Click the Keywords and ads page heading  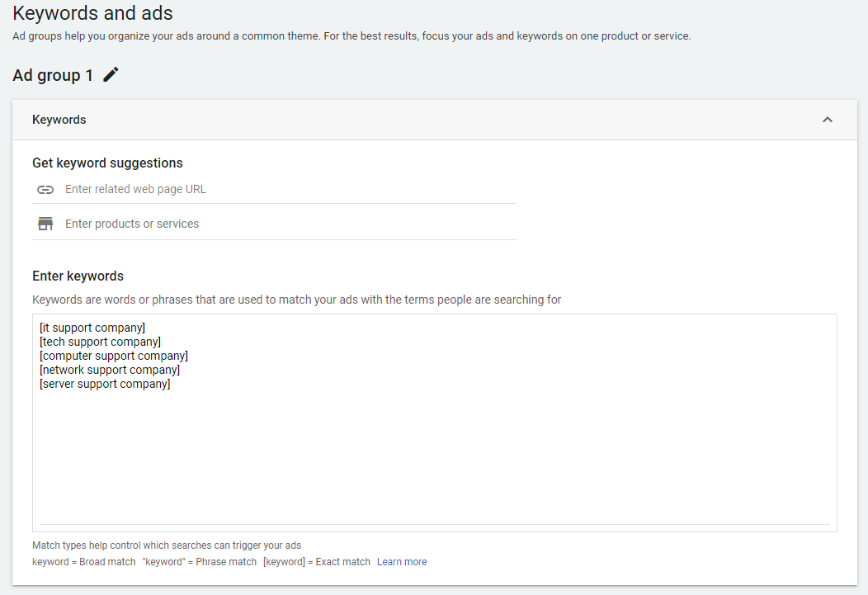[x=92, y=13]
